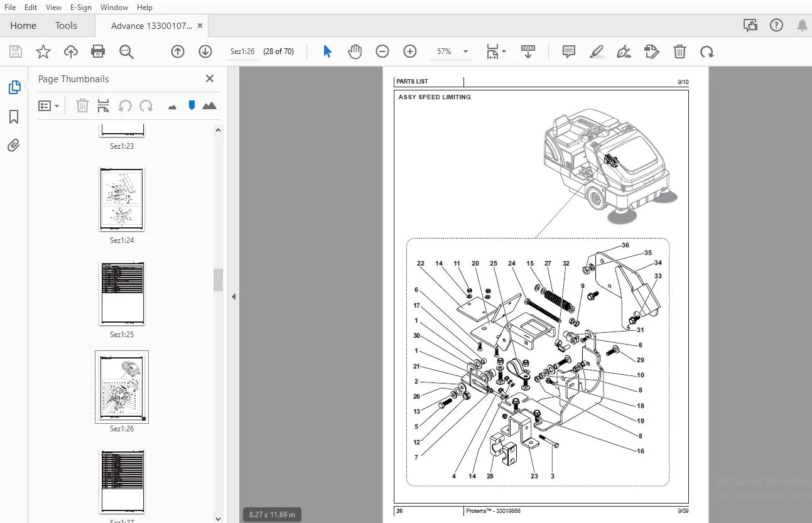The image size is (812, 523).
Task: Delete selected thumbnail page icon
Action: click(82, 105)
